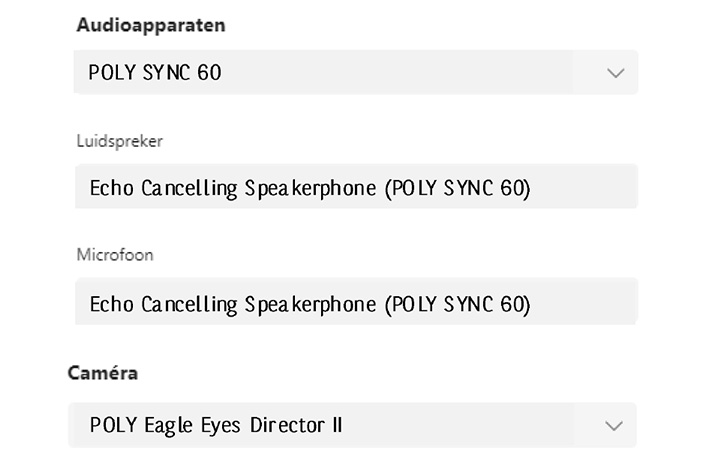Viewport: 709px width, 474px height.
Task: Click the "POLY Eagle Eyes Director II" camera text
Action: point(216,425)
